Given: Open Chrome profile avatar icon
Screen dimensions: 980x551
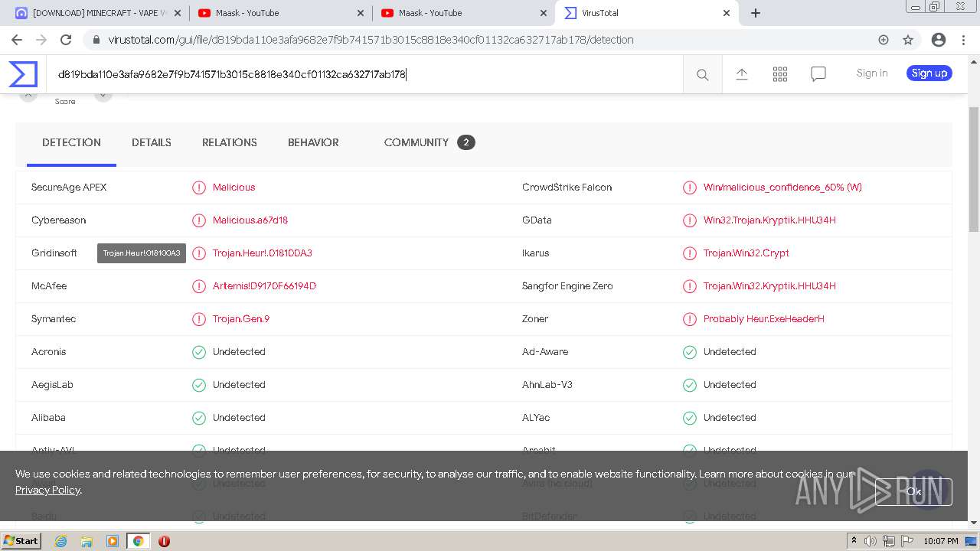Looking at the screenshot, I should [x=938, y=40].
